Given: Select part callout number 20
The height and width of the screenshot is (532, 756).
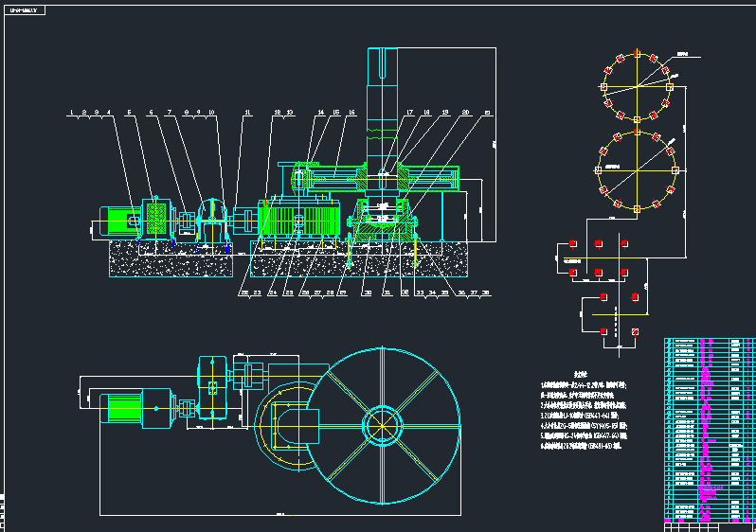Looking at the screenshot, I should [465, 113].
